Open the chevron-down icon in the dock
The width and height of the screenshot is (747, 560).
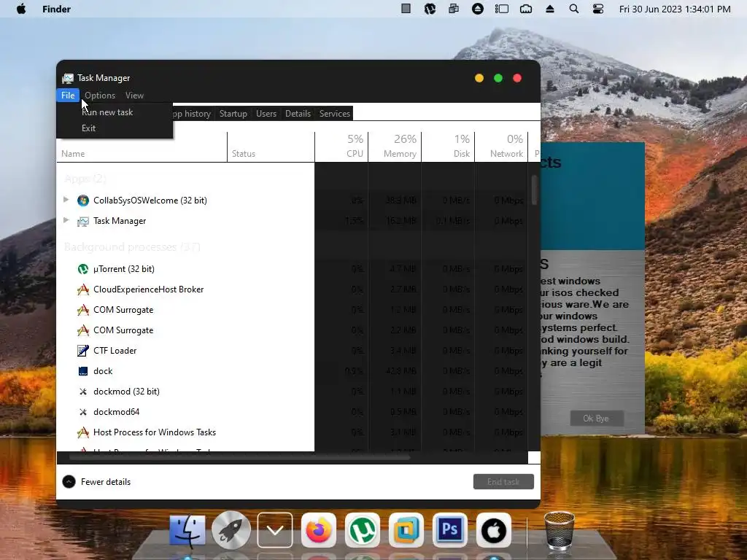click(x=275, y=530)
